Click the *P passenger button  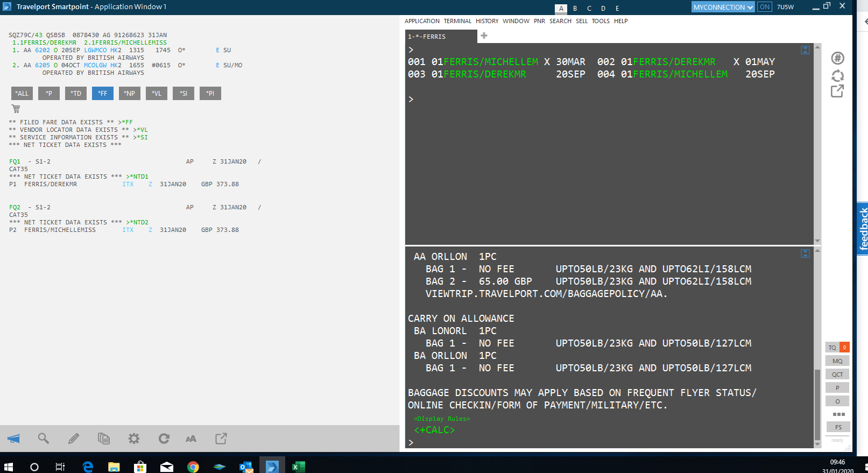tap(49, 93)
